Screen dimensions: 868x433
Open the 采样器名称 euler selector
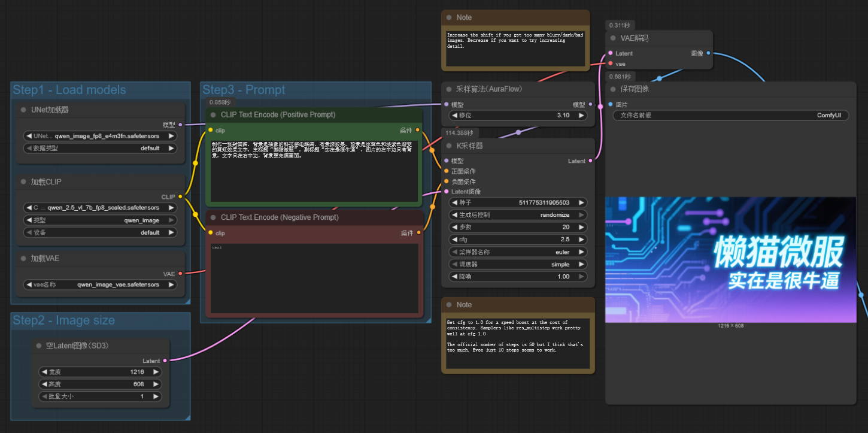[518, 252]
